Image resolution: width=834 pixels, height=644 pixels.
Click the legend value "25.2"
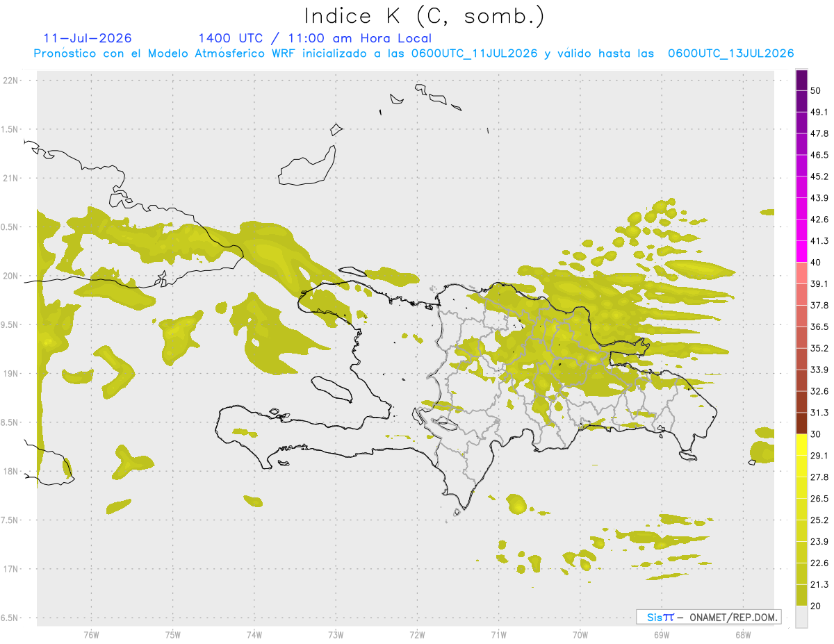point(820,520)
